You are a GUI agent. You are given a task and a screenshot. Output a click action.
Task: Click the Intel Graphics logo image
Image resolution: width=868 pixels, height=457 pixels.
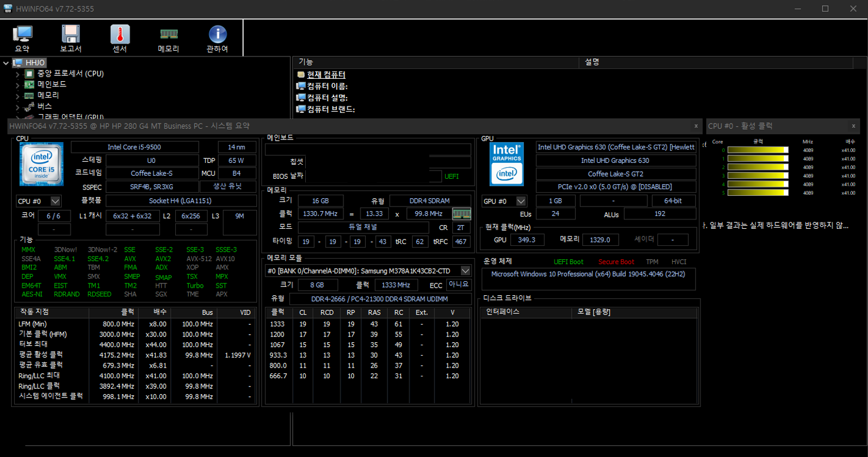[x=507, y=164]
